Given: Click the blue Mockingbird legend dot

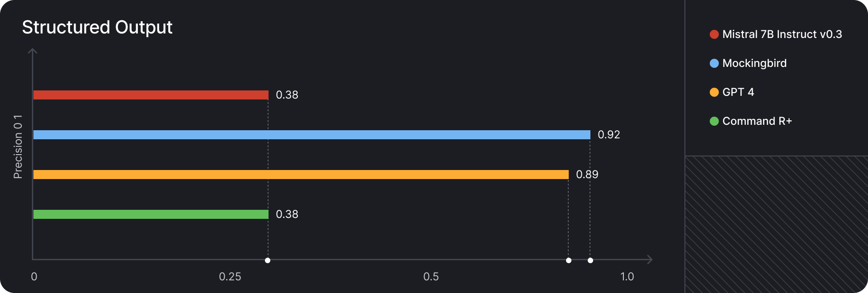Looking at the screenshot, I should point(714,63).
